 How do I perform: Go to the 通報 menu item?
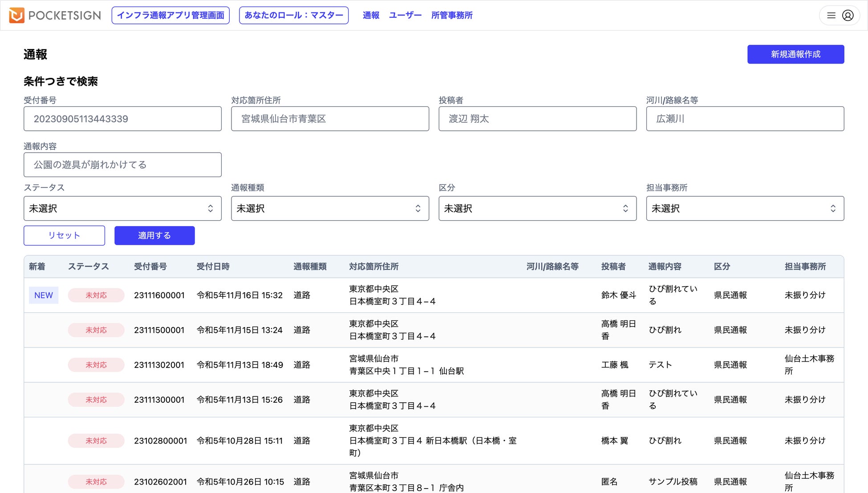pos(371,16)
